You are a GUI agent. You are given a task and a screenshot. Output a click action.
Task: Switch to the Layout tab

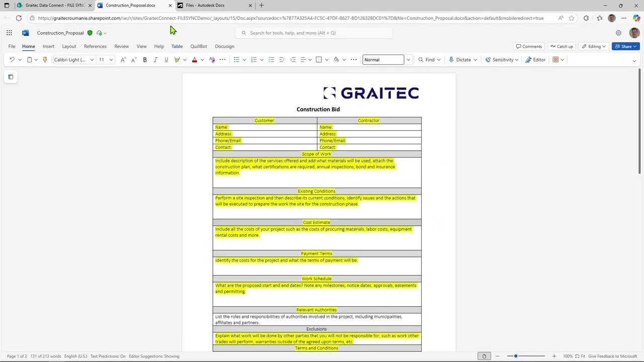tap(69, 46)
